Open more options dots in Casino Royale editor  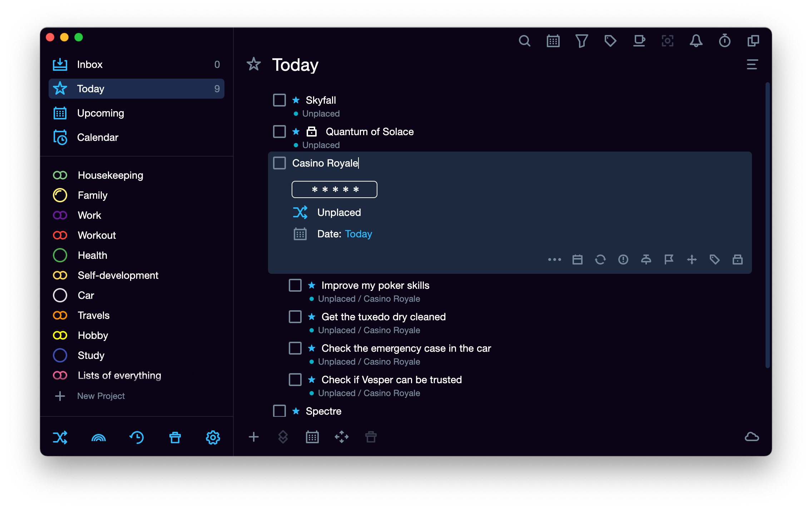555,260
